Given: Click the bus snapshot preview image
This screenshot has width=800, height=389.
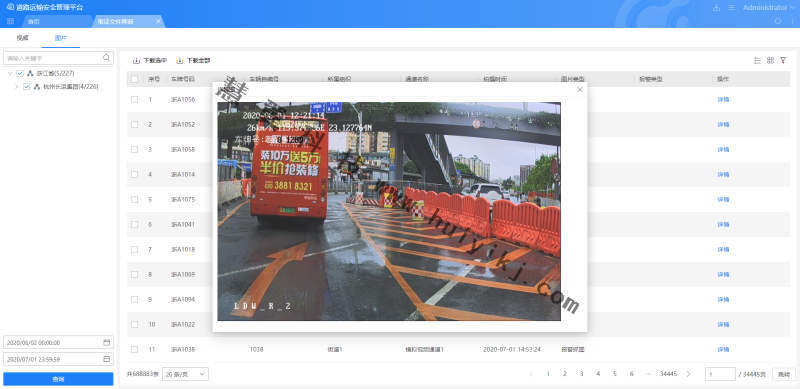Looking at the screenshot, I should pyautogui.click(x=389, y=211).
